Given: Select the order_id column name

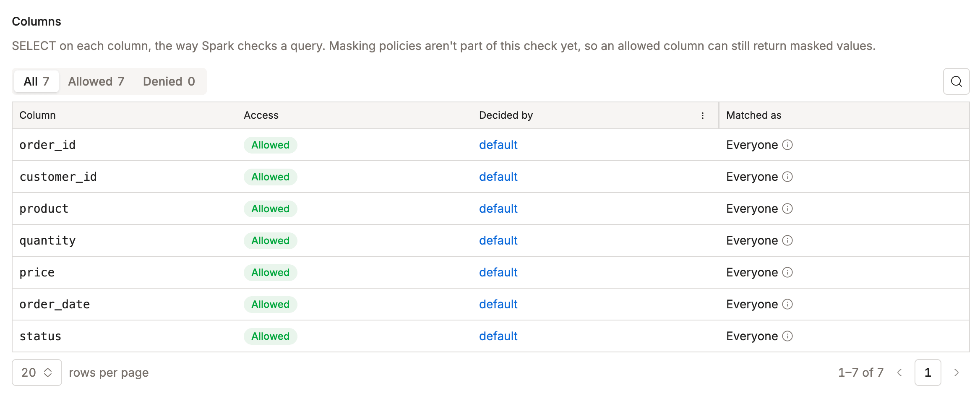Looking at the screenshot, I should pos(47,145).
